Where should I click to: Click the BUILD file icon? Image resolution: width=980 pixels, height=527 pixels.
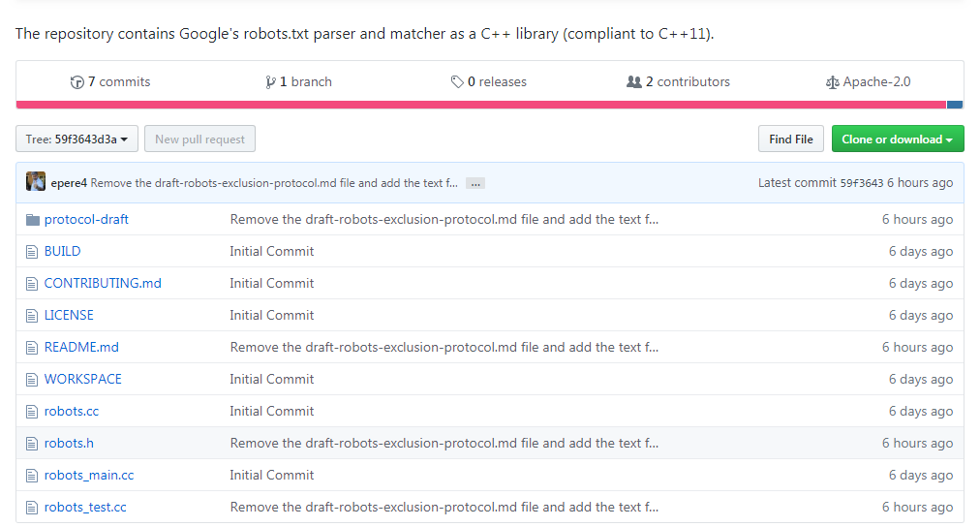coord(33,252)
